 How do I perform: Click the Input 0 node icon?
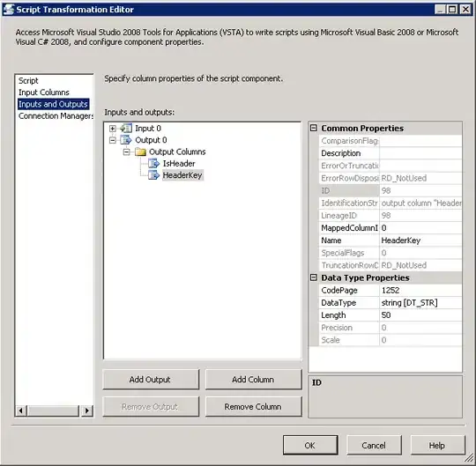point(126,129)
